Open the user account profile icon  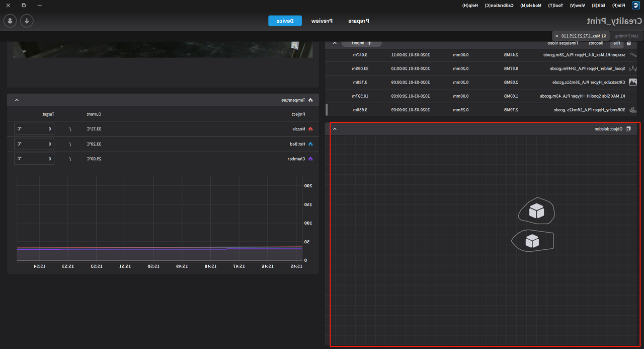(x=10, y=21)
